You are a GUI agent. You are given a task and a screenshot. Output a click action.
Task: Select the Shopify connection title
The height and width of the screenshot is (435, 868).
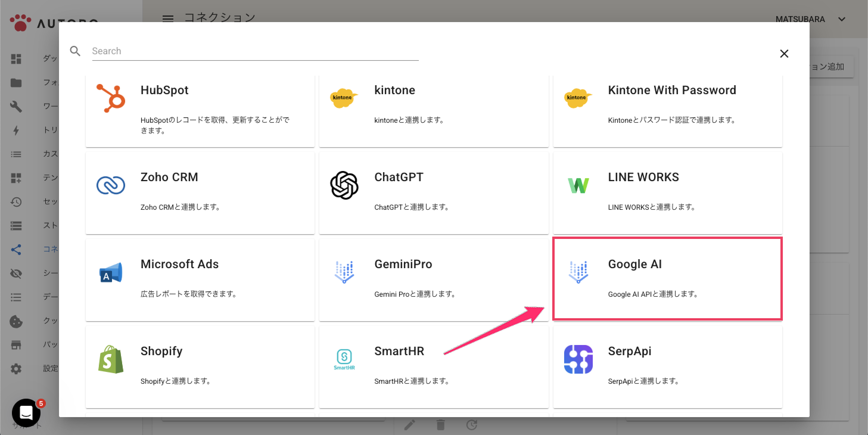click(161, 352)
